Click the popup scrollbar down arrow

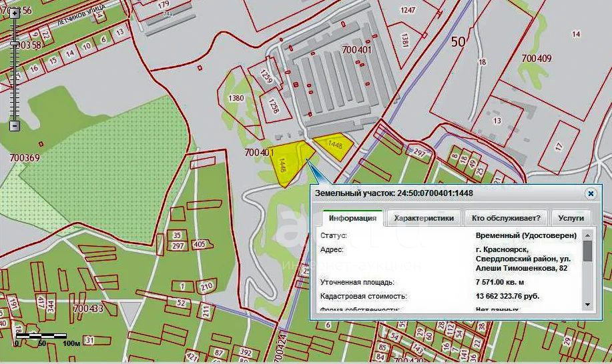587,304
